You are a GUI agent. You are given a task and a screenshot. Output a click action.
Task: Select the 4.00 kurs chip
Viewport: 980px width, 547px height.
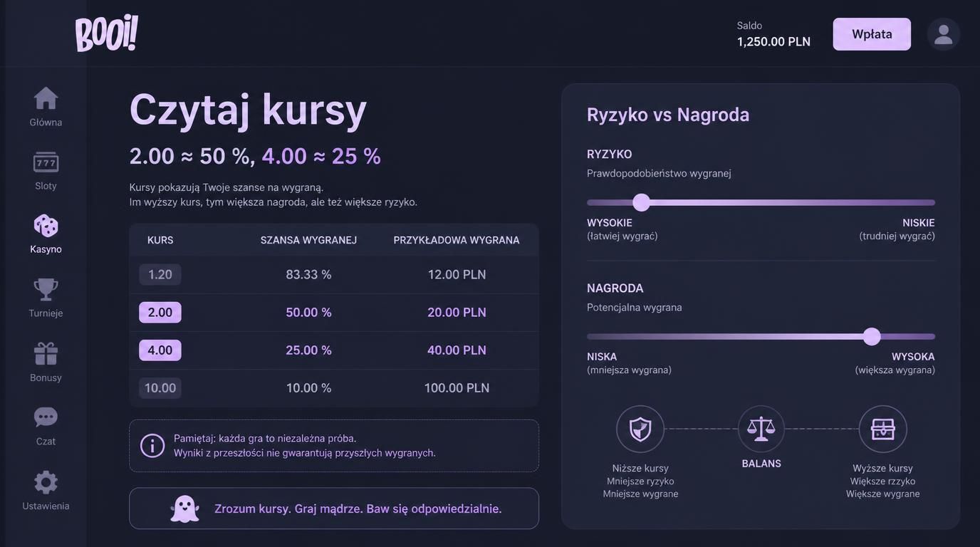(x=160, y=350)
